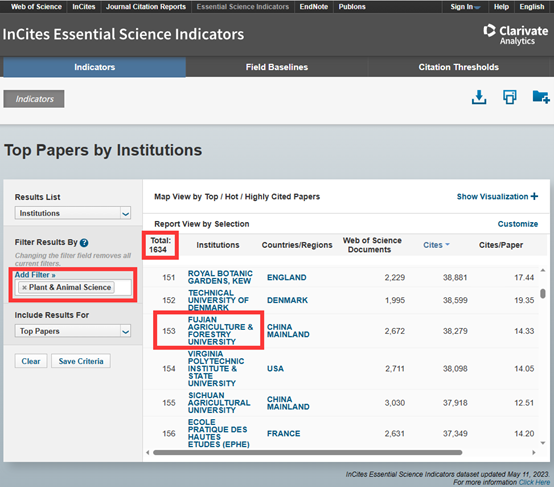Image resolution: width=554 pixels, height=487 pixels.
Task: Switch to the Indicators tab
Action: [95, 67]
